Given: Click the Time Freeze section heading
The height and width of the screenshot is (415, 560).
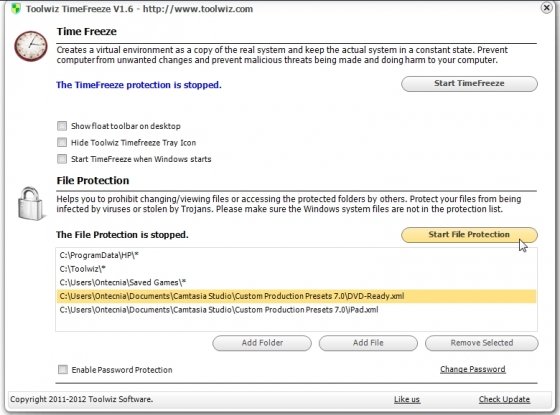Looking at the screenshot, I should click(x=86, y=31).
